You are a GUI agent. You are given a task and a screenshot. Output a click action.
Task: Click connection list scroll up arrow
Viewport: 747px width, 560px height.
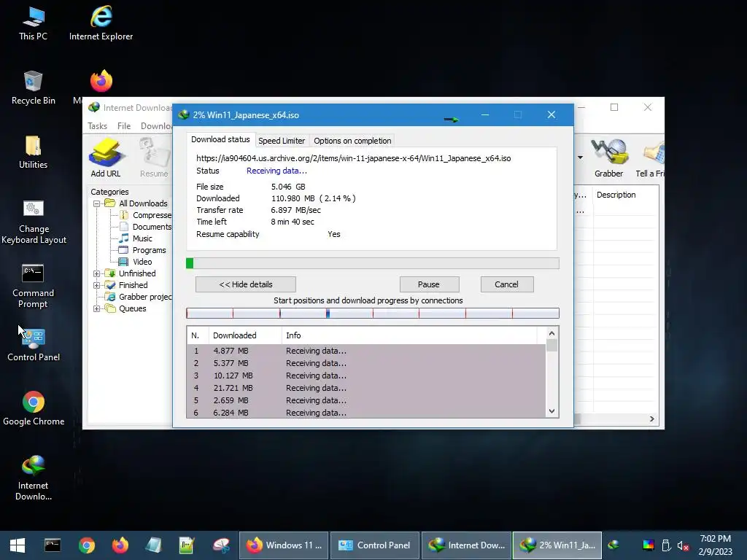pyautogui.click(x=551, y=333)
